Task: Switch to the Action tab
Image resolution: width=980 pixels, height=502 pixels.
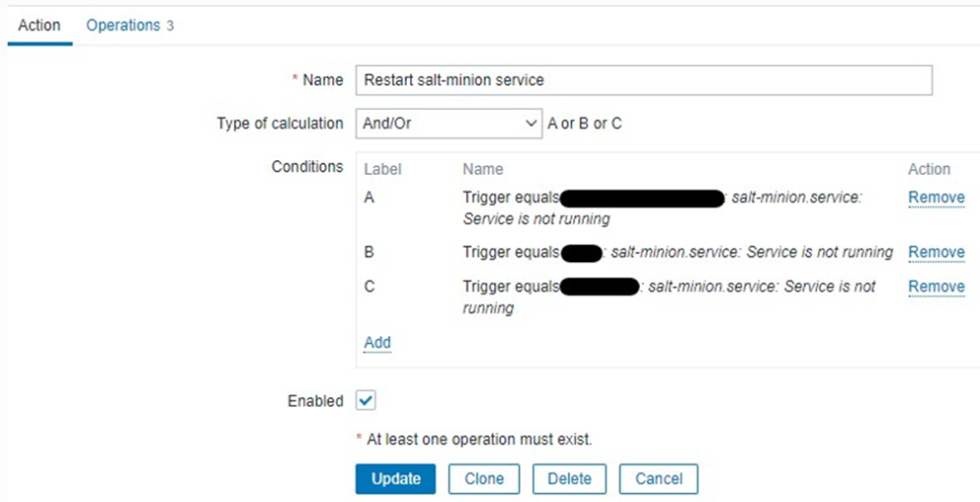Action: coord(39,26)
